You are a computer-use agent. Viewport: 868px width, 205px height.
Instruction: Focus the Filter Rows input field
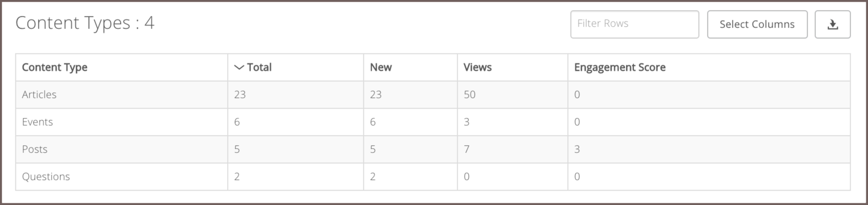(634, 24)
